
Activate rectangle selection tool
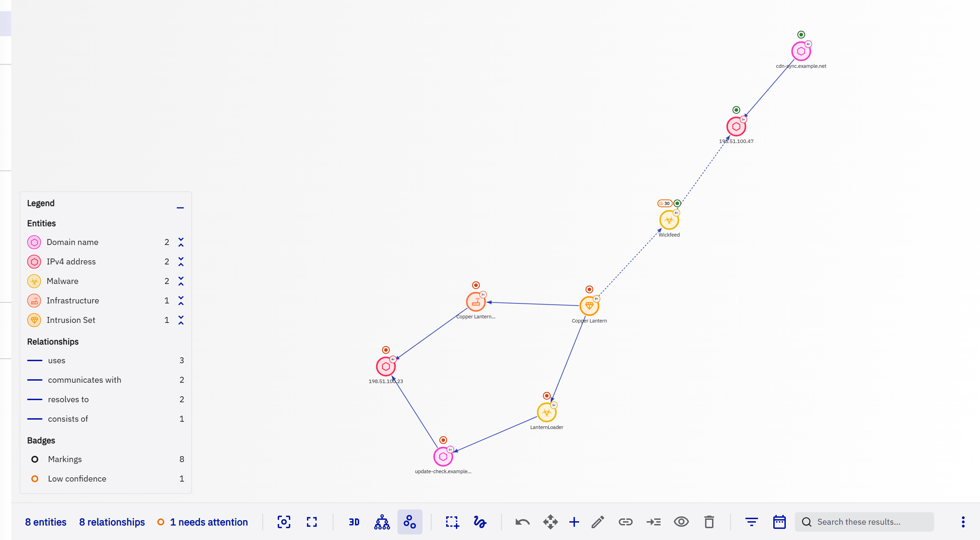452,522
